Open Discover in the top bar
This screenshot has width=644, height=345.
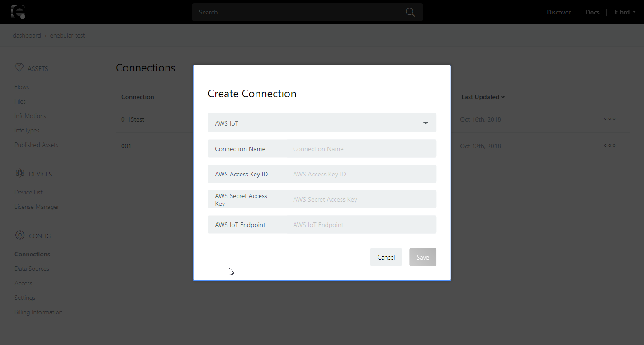[x=559, y=12]
